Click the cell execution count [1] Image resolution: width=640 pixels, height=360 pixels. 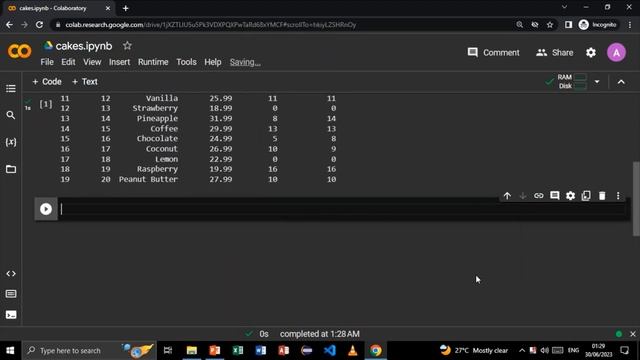pos(46,104)
